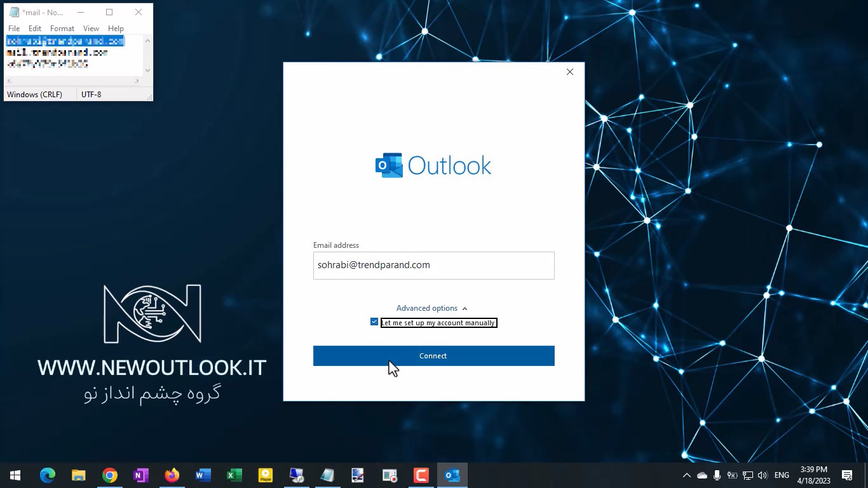Click the microphone tray icon

tap(717, 475)
